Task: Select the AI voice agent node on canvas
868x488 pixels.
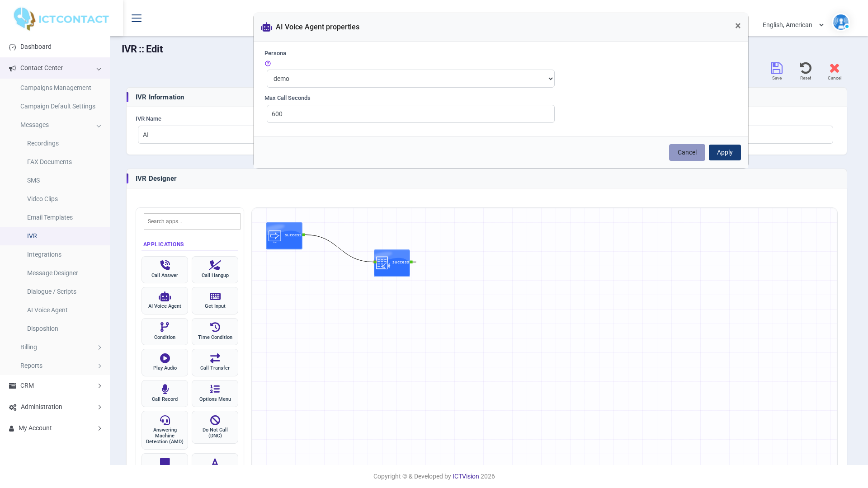Action: coord(392,263)
